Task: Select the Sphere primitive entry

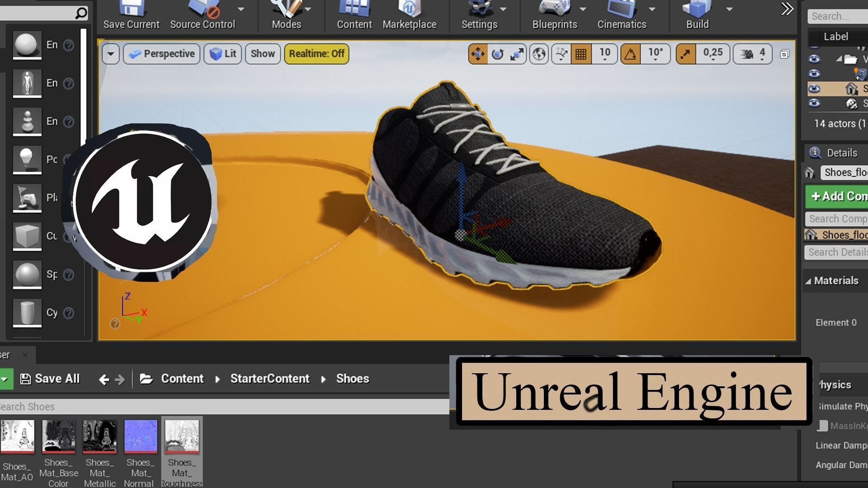Action: point(27,275)
